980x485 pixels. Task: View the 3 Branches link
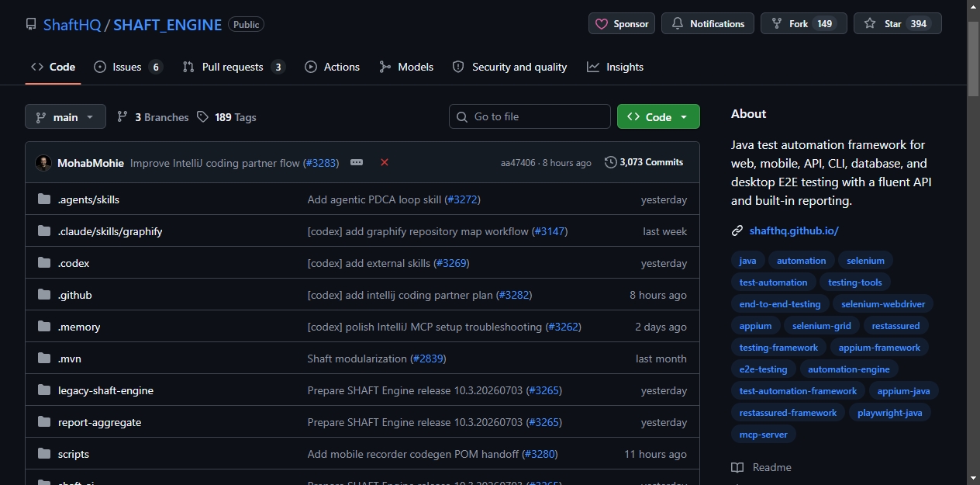click(153, 116)
